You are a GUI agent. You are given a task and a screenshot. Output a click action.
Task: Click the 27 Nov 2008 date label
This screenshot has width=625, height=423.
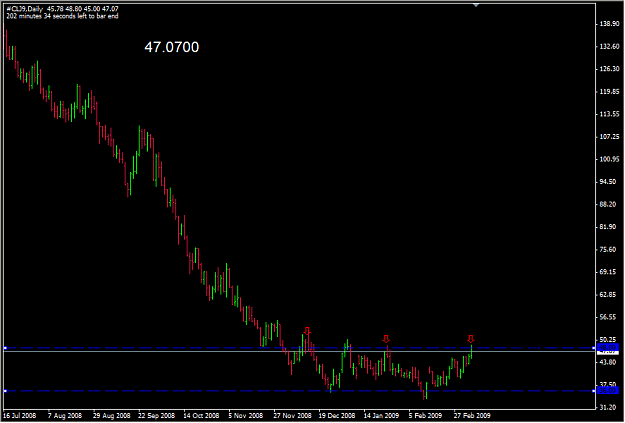point(292,416)
